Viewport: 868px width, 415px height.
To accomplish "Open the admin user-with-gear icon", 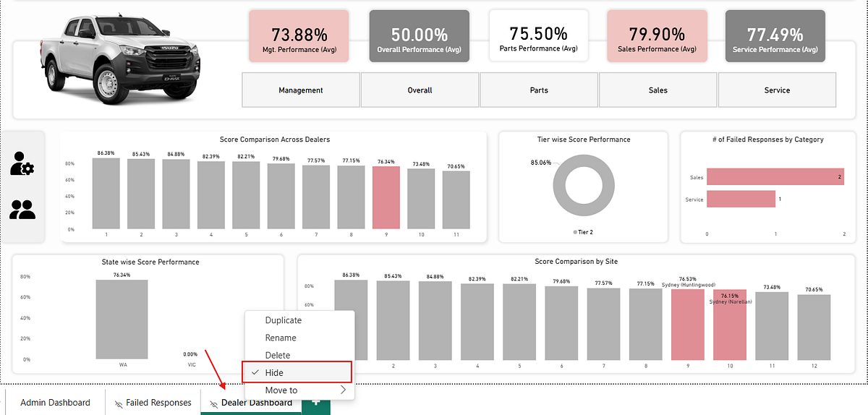I will pos(23,163).
